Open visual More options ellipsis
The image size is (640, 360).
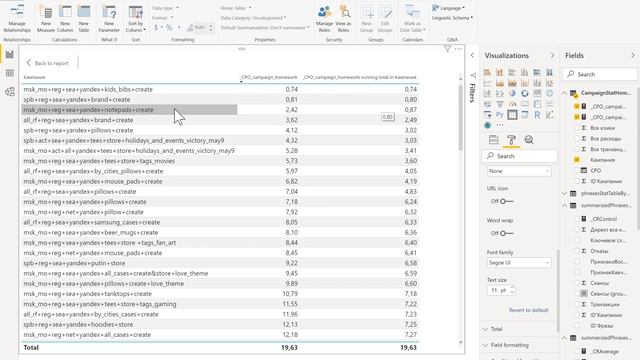point(458,49)
